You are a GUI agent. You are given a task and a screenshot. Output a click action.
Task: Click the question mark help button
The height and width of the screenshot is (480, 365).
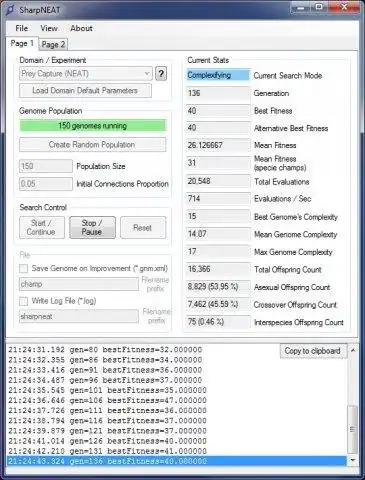click(161, 74)
